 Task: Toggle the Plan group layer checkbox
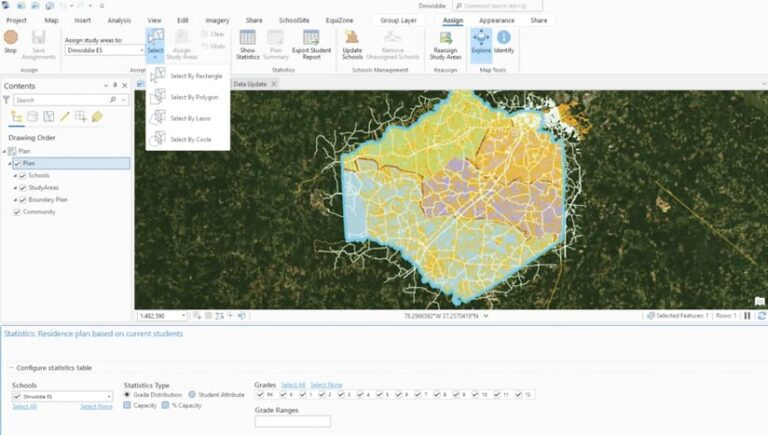click(x=18, y=163)
